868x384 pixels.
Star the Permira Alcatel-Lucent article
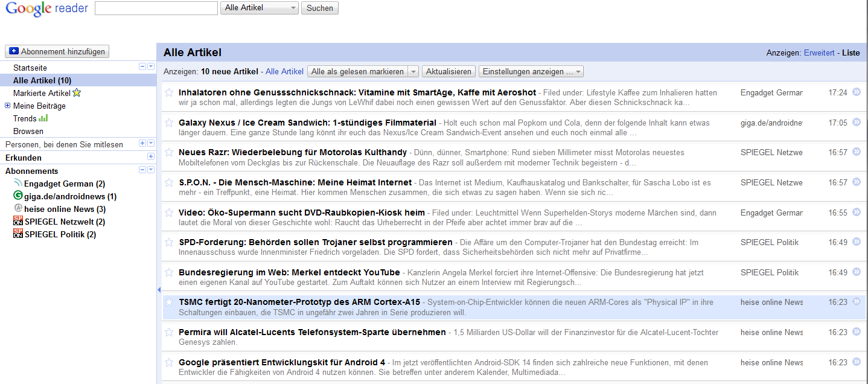[x=169, y=332]
